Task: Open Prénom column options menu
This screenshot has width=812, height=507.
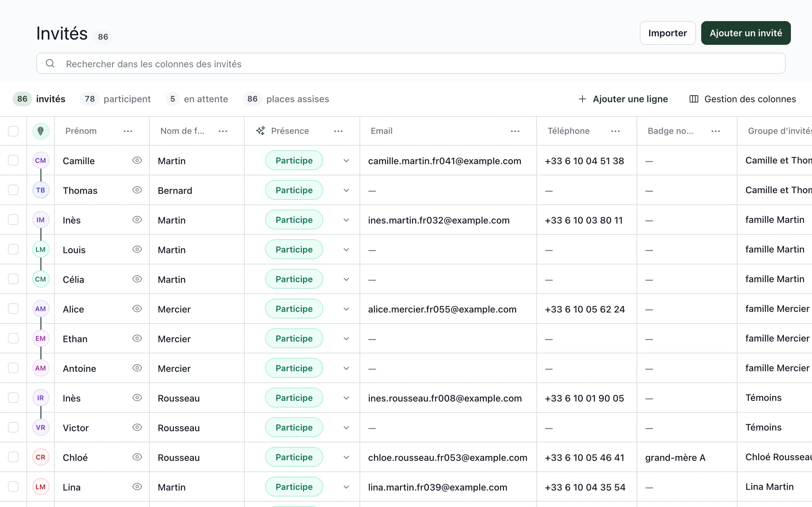Action: pyautogui.click(x=128, y=131)
